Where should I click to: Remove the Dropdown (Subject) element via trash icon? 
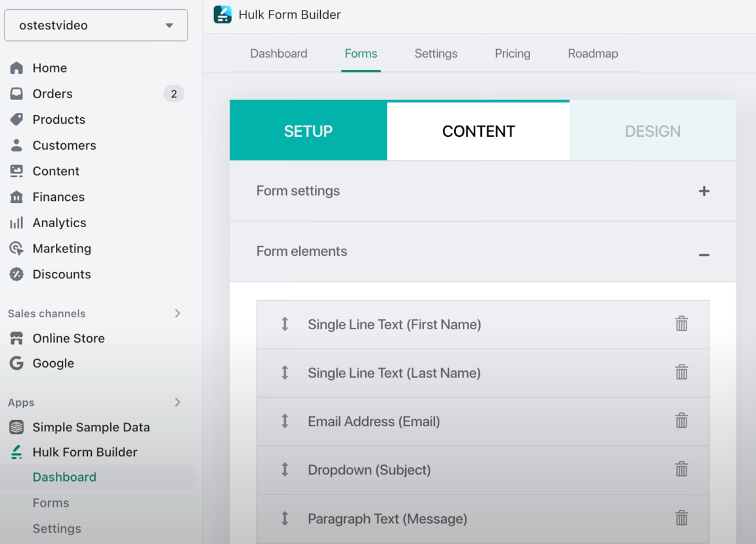click(681, 469)
